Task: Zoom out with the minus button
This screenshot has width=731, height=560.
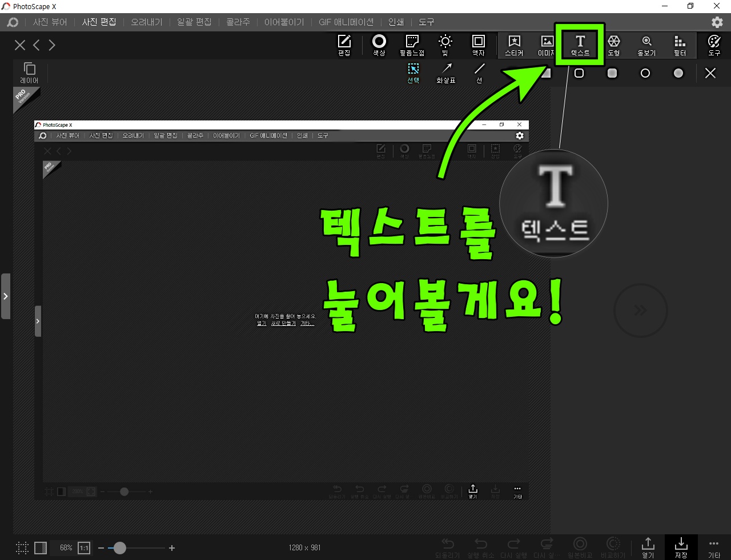Action: (101, 548)
